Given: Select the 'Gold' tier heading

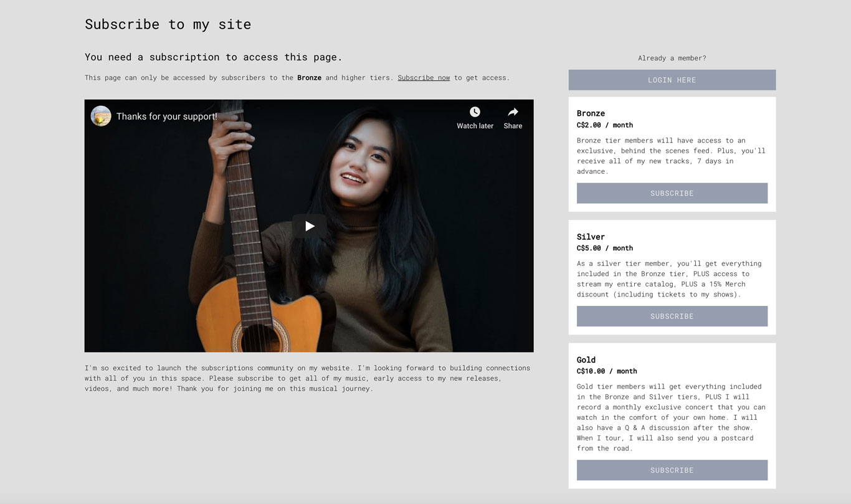Looking at the screenshot, I should coord(586,359).
